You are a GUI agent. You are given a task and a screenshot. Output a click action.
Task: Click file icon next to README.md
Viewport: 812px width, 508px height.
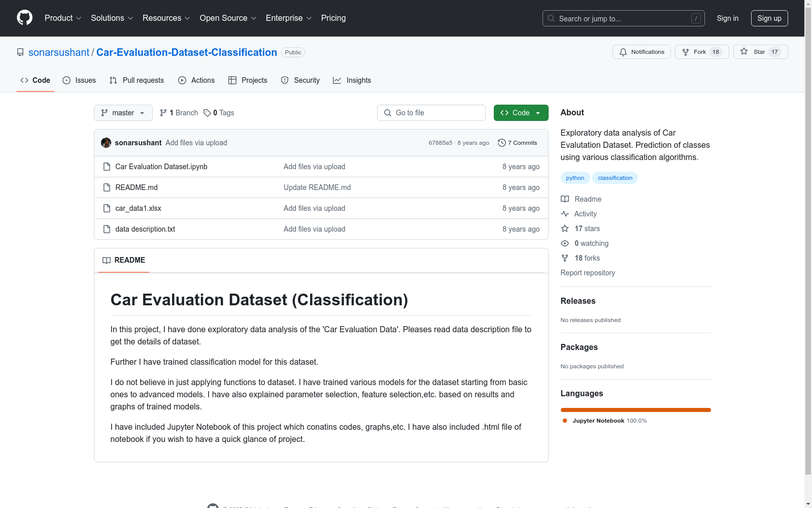(107, 187)
